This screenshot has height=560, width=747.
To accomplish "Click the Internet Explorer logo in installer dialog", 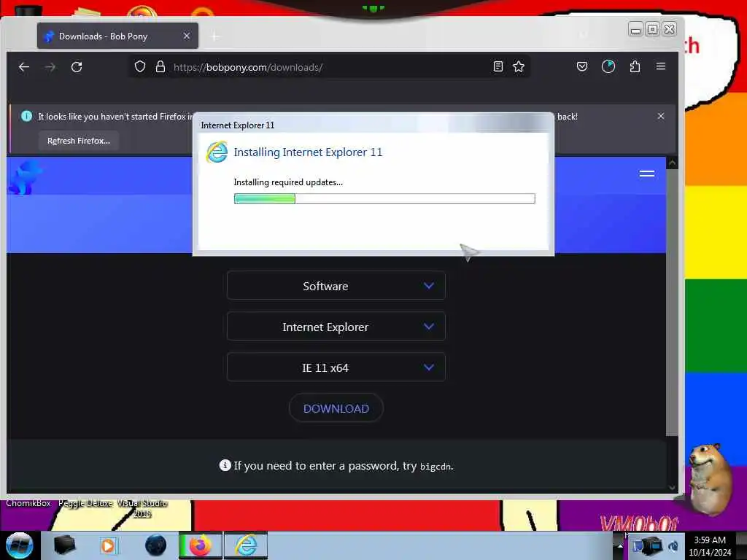I will [x=217, y=152].
